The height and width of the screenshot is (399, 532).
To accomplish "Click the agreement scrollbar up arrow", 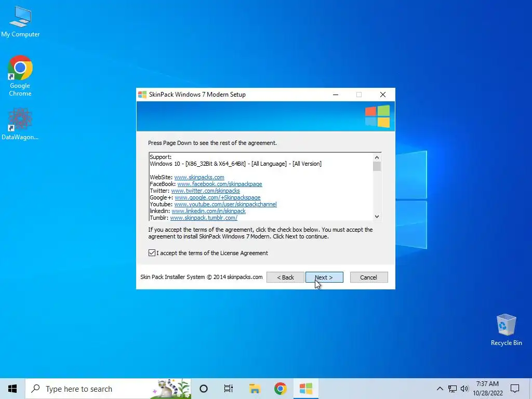I will tap(377, 157).
